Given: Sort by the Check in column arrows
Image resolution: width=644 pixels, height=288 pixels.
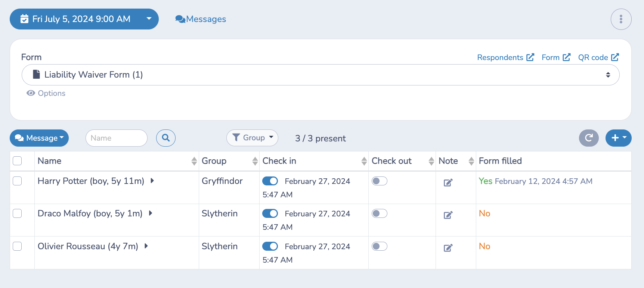Looking at the screenshot, I should (364, 161).
